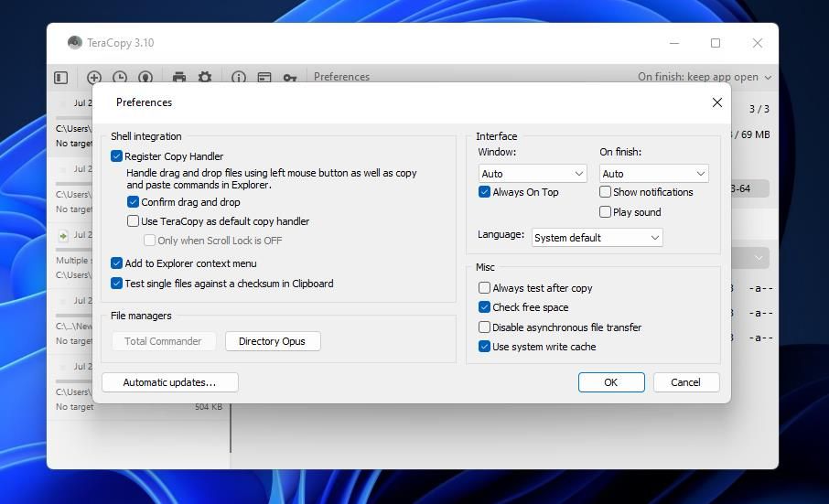Viewport: 829px width, 504px height.
Task: Enable Play sound checkbox
Action: coord(606,212)
